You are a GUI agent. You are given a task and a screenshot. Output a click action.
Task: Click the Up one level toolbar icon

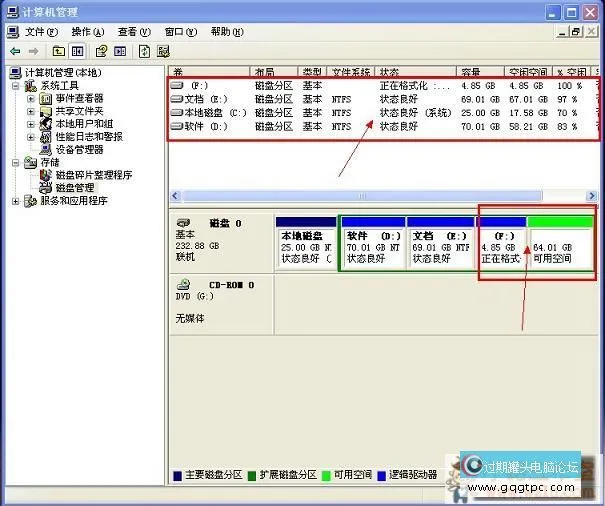point(59,51)
